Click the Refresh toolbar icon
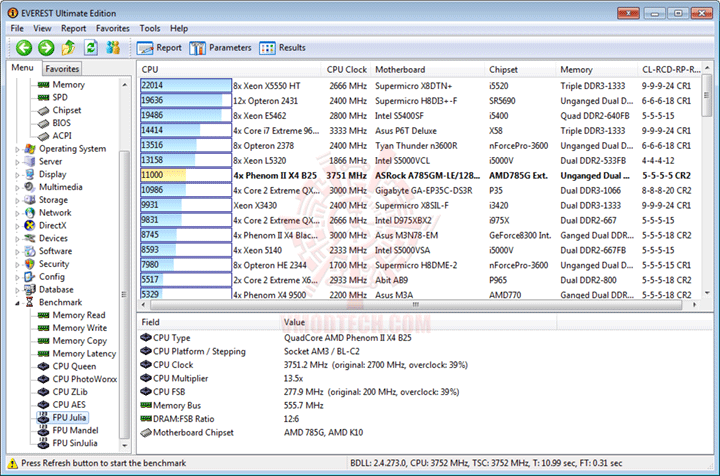Viewport: 720px width, 476px height. coord(91,48)
